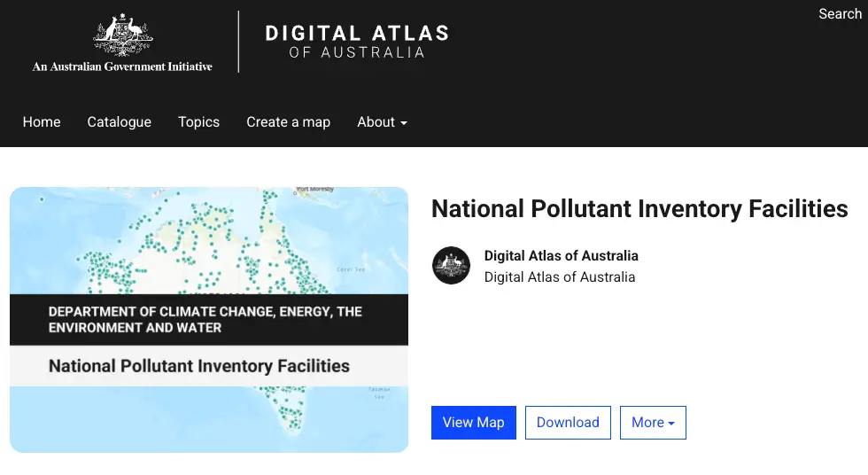This screenshot has height=475, width=868.
Task: Select the National Pollutant Inventory Facilities page title
Action: [639, 209]
